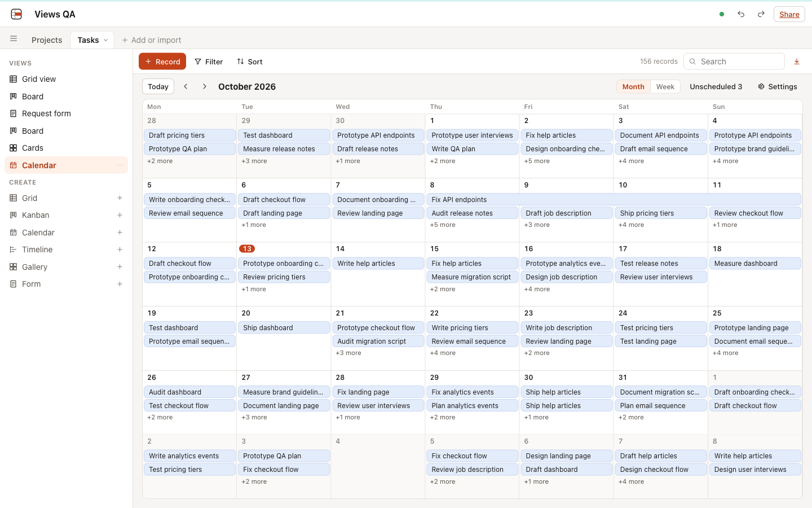
Task: Add a Calendar view using its plus icon
Action: pos(120,233)
